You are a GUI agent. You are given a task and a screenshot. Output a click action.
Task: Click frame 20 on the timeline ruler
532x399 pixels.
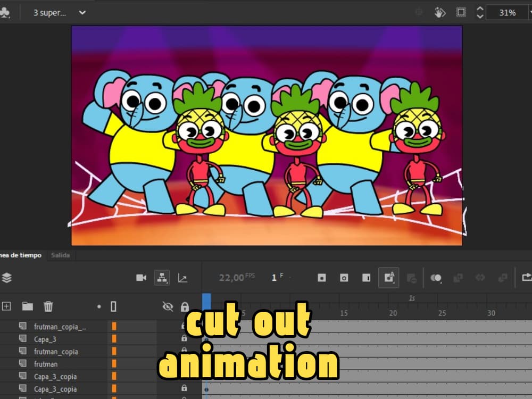tap(393, 313)
